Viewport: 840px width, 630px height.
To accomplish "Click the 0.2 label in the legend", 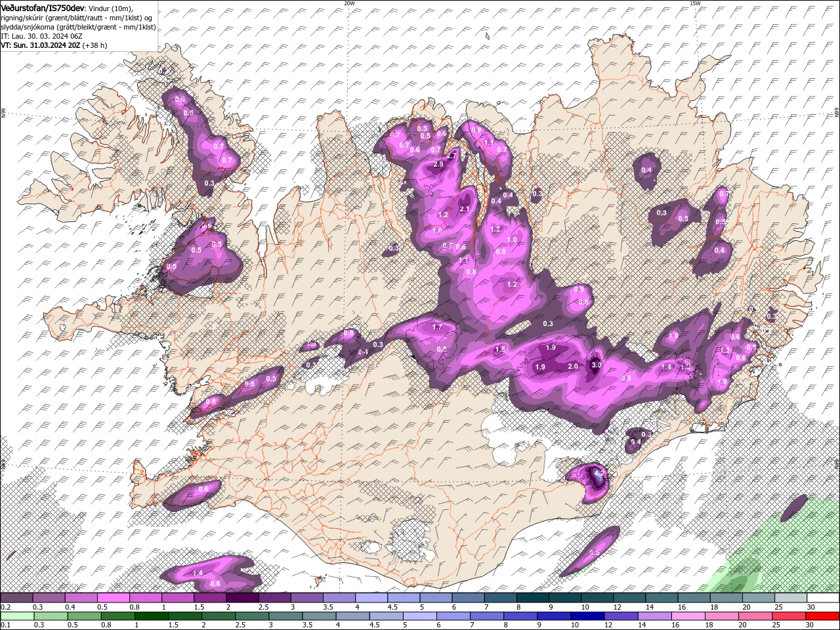I will click(x=5, y=608).
